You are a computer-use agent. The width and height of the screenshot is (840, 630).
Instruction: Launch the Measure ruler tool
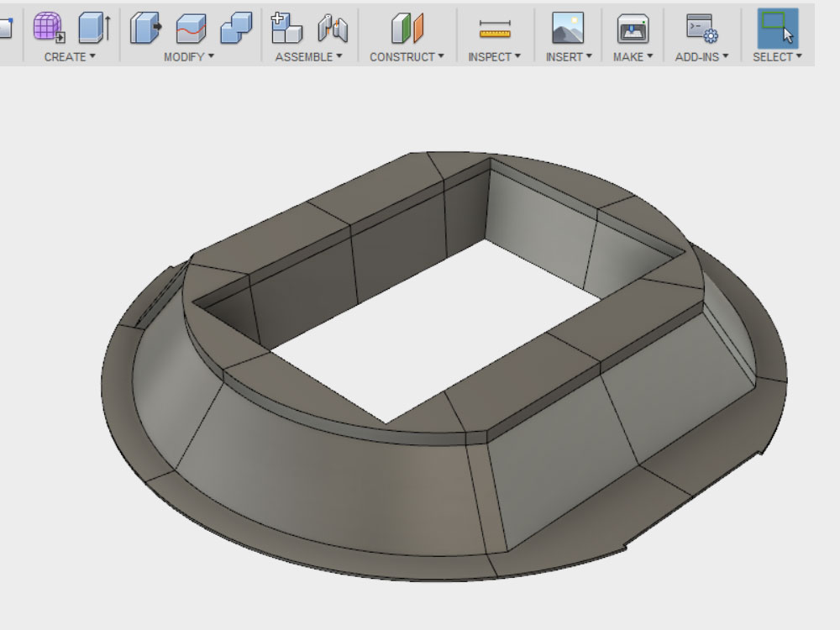tap(495, 30)
